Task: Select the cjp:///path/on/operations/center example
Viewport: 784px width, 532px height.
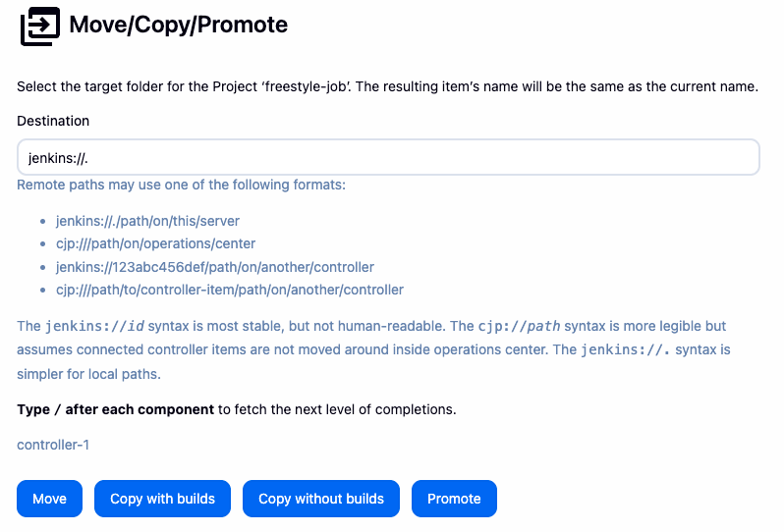Action: click(x=155, y=243)
